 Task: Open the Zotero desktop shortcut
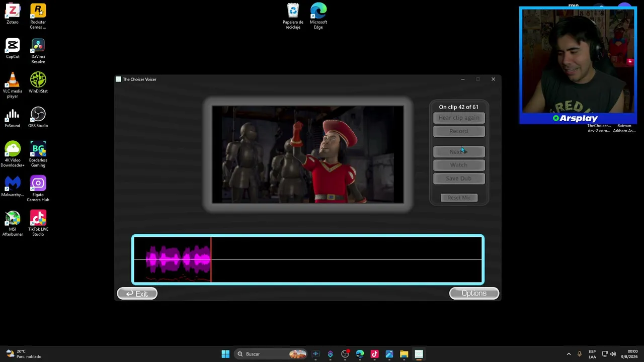click(13, 14)
